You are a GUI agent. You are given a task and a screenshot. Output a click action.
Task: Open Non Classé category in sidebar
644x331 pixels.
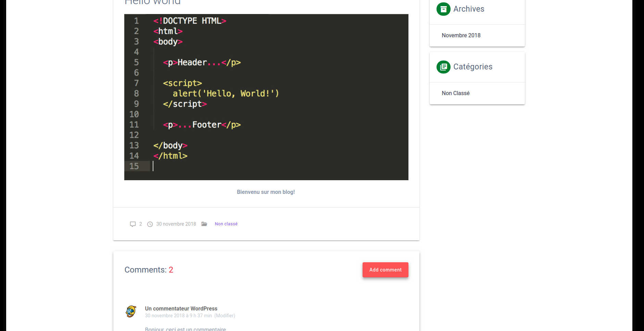point(455,93)
